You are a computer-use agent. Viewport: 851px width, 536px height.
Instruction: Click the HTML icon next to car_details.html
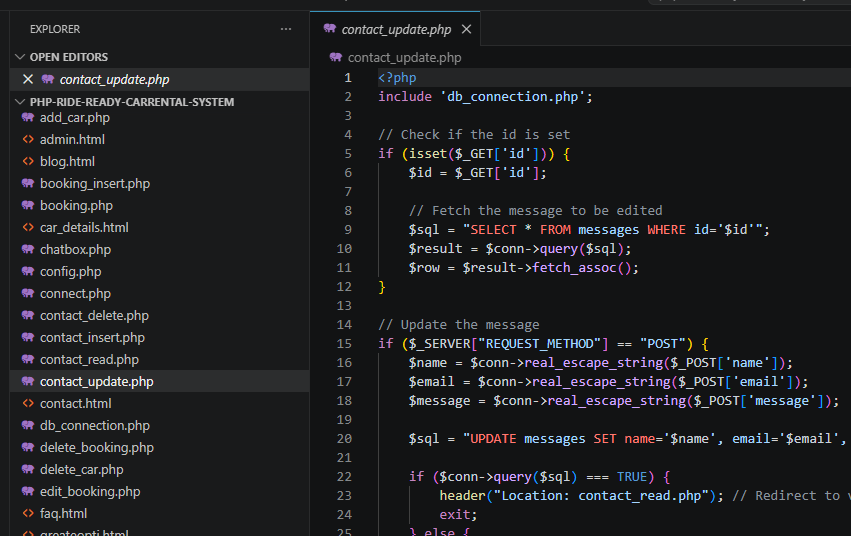[x=28, y=228]
